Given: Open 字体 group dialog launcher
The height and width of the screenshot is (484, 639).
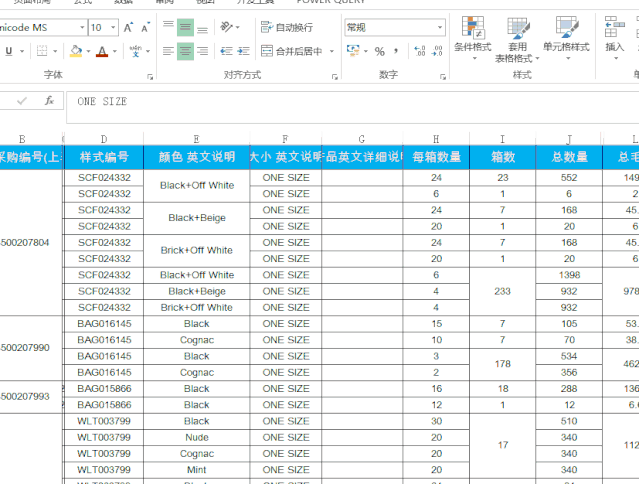Looking at the screenshot, I should [x=150, y=77].
